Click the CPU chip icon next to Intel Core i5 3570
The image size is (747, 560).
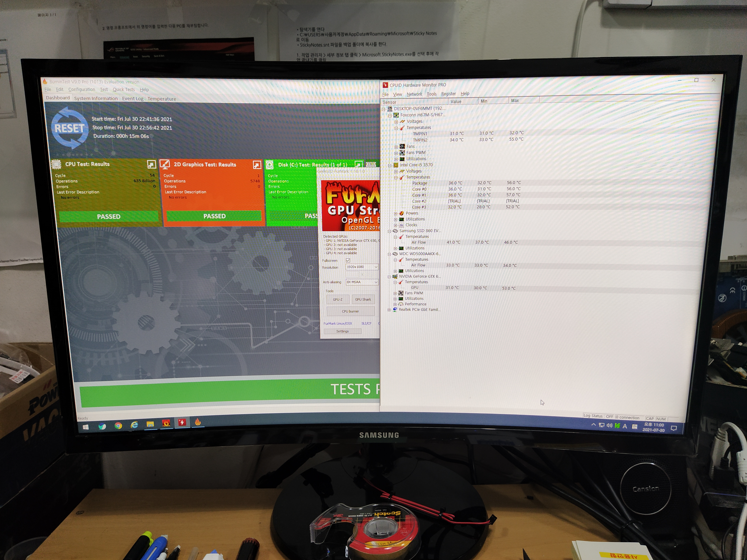coord(396,165)
